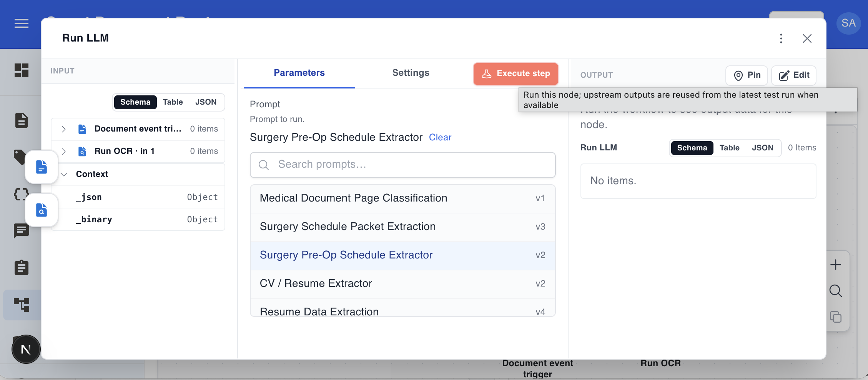
Task: Open the JSON braces icon in sidebar
Action: (x=21, y=194)
